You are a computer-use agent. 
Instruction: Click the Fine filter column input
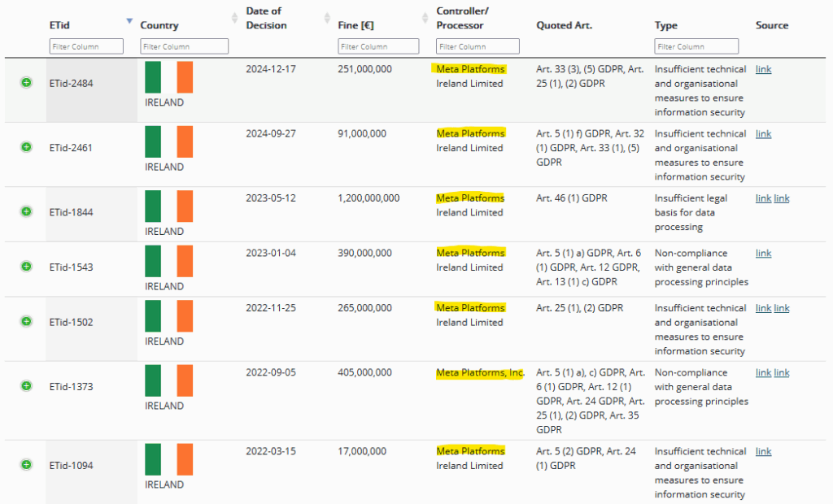click(378, 46)
